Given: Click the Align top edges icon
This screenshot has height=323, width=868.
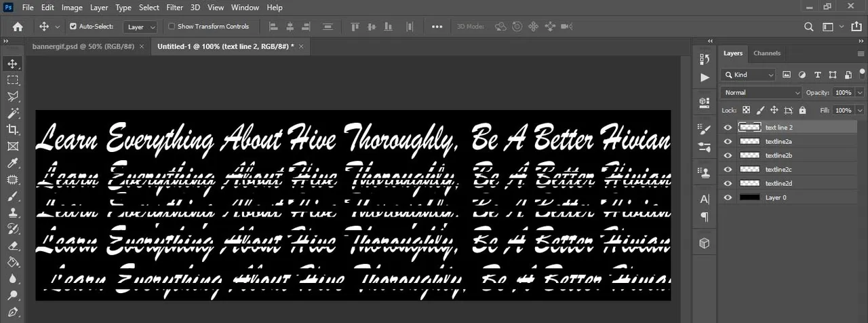Looking at the screenshot, I should tap(355, 26).
